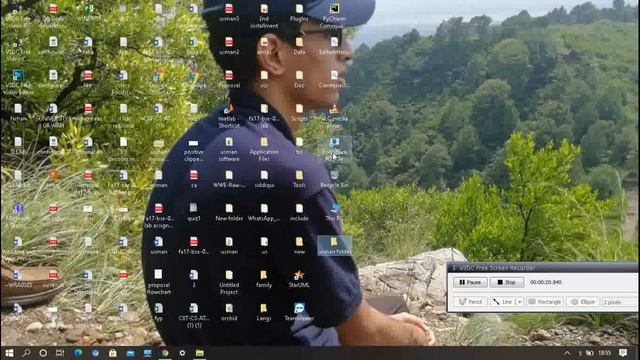
Task: Select the quiz1 file icon
Action: coord(193,213)
